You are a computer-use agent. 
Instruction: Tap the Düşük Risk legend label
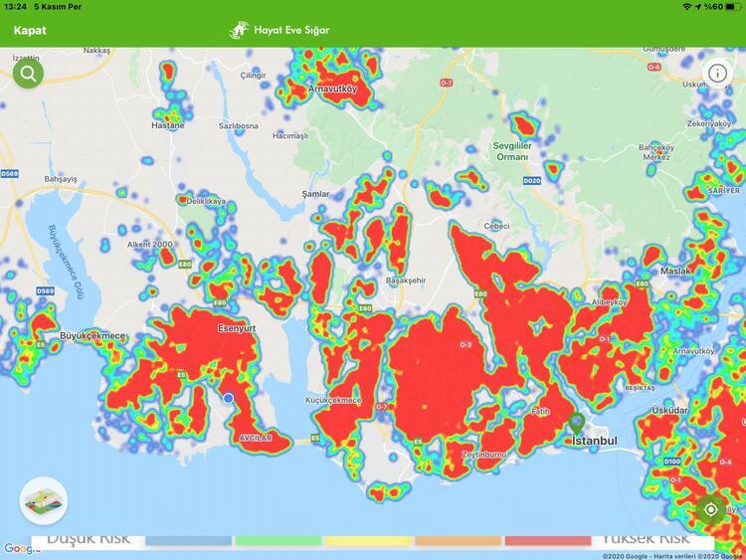click(90, 538)
